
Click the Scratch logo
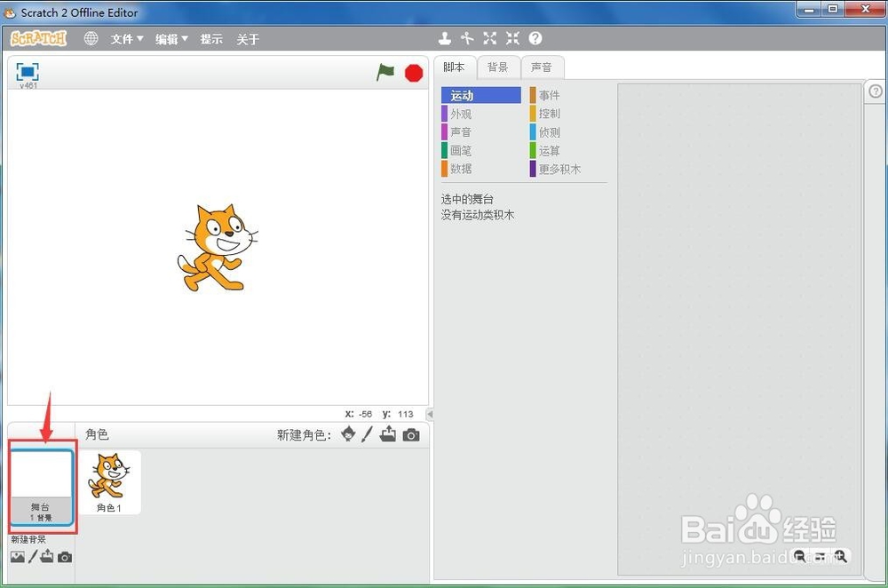(38, 38)
